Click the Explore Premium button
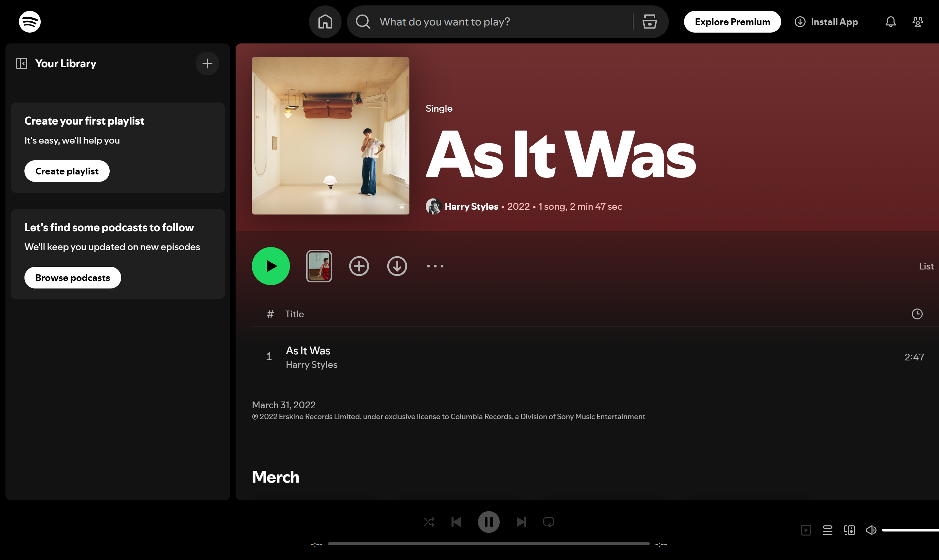This screenshot has width=939, height=560. tap(732, 21)
